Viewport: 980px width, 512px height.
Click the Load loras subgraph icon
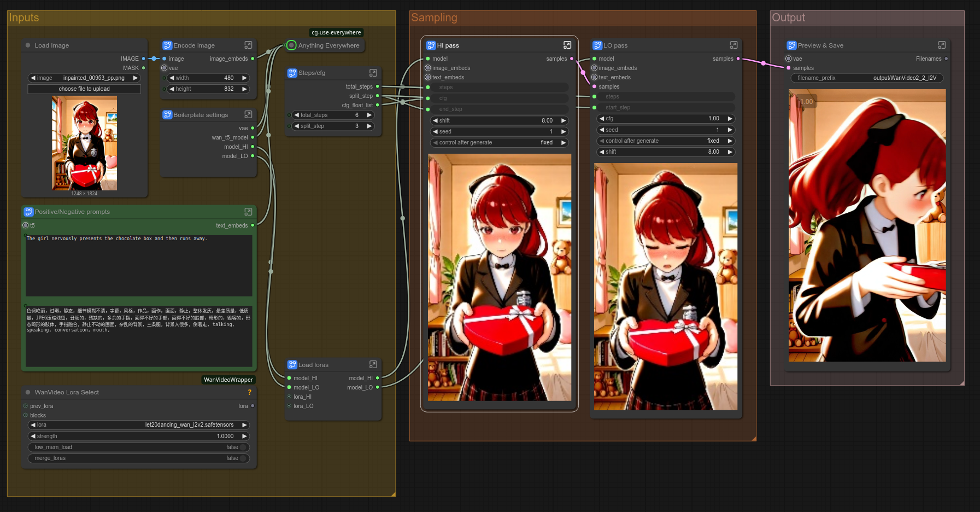tap(292, 365)
